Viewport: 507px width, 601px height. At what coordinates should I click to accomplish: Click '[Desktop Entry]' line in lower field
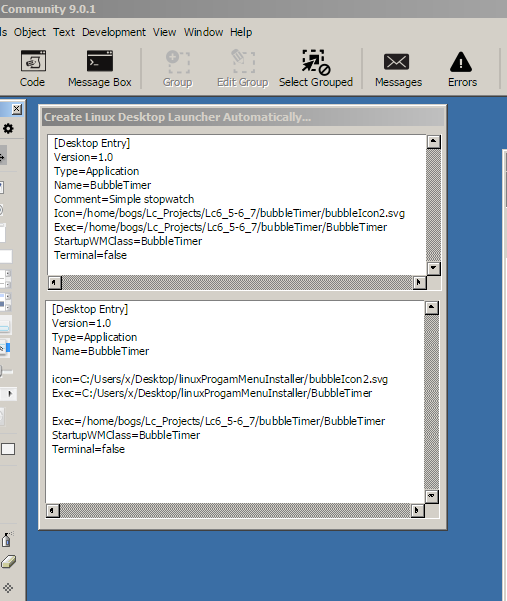point(90,309)
